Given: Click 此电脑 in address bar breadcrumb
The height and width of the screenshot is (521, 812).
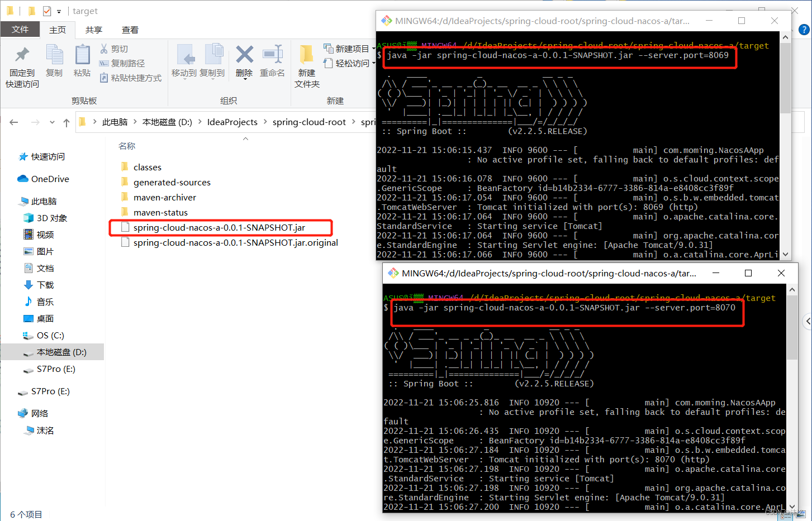Looking at the screenshot, I should (x=115, y=122).
